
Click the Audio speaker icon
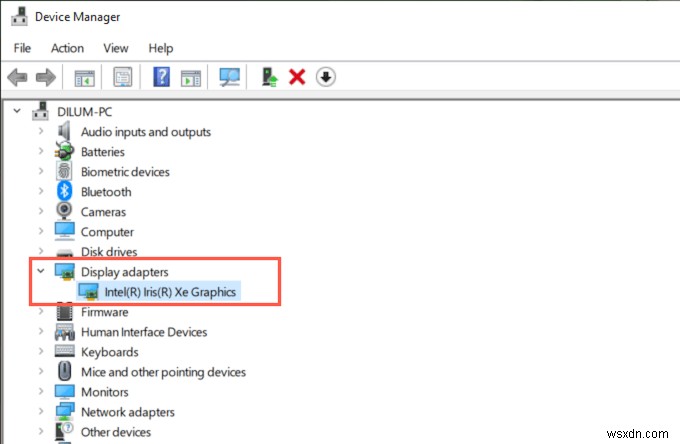pos(64,131)
